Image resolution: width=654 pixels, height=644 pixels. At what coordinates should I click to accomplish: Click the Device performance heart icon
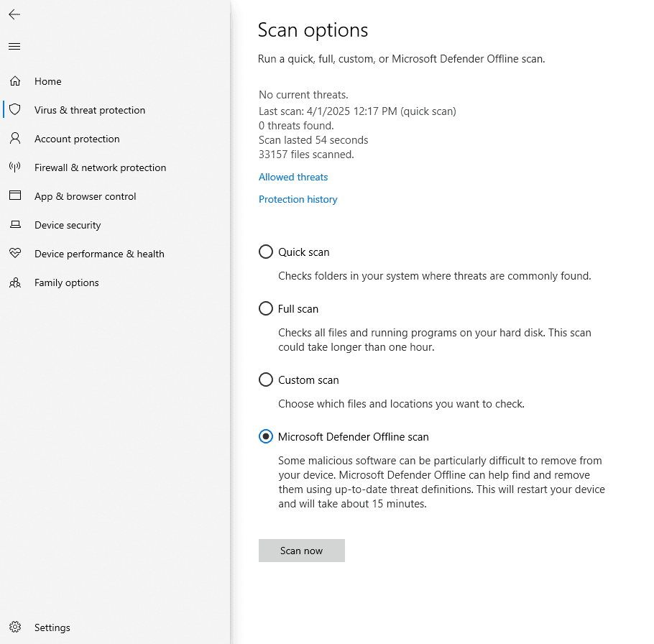pos(15,253)
